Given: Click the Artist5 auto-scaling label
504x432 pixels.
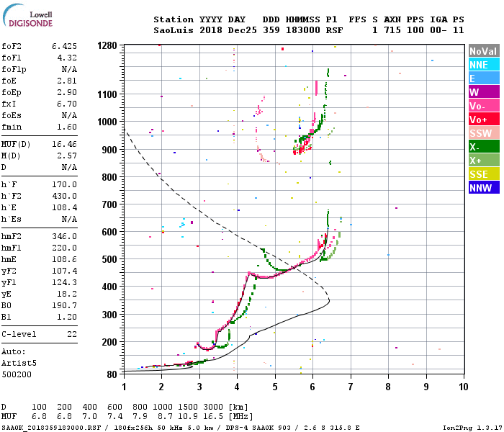Looking at the screenshot, I should click(x=19, y=364).
